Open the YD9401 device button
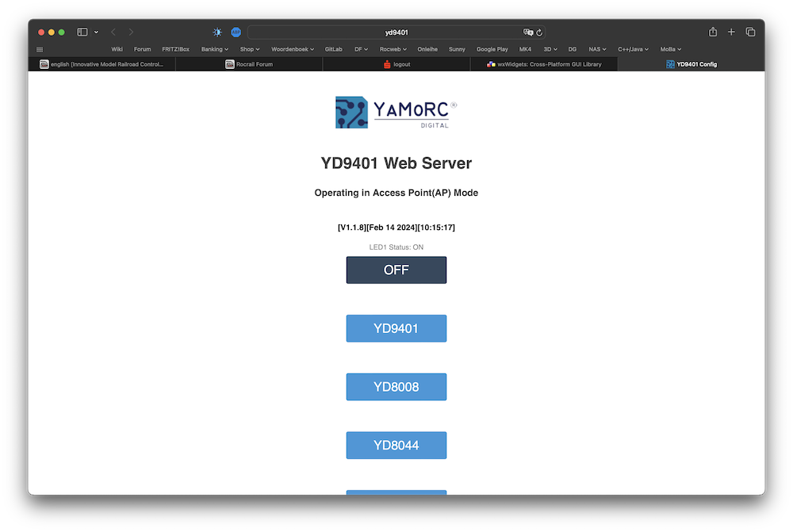The width and height of the screenshot is (793, 532). [x=396, y=328]
